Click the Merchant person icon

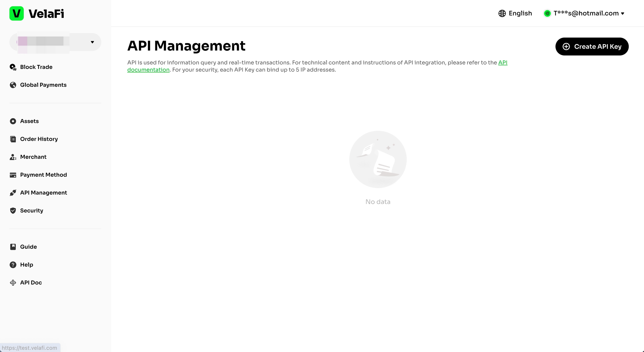(x=13, y=157)
